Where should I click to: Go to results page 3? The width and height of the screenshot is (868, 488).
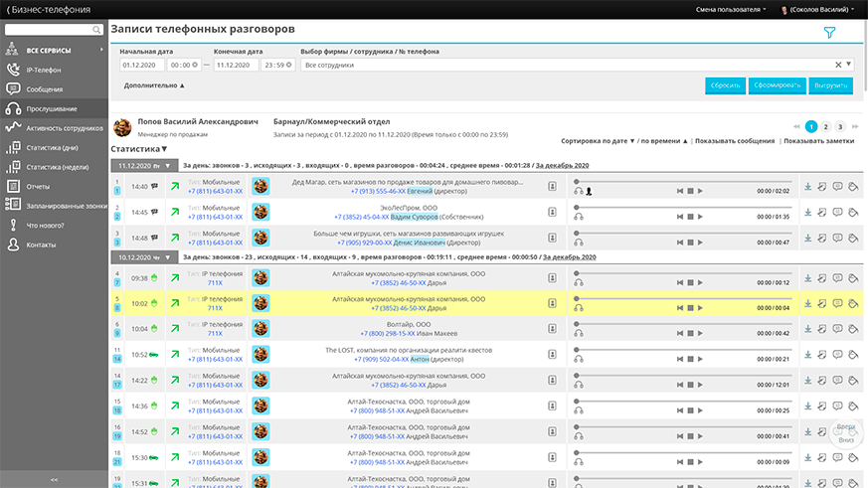coord(840,126)
